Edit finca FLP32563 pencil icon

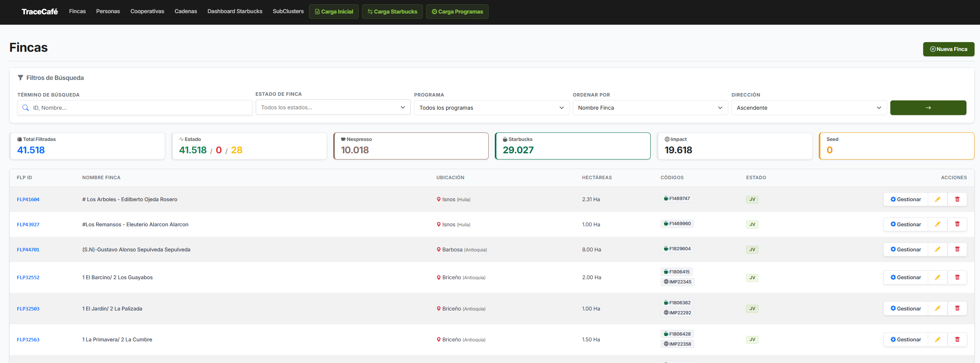937,339
